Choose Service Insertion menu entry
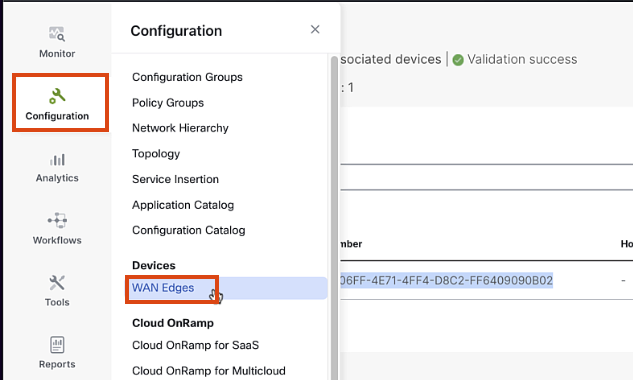 click(x=175, y=179)
